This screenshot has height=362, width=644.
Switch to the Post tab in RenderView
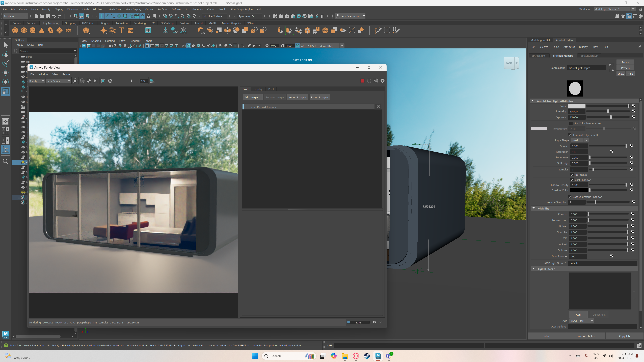pos(245,89)
